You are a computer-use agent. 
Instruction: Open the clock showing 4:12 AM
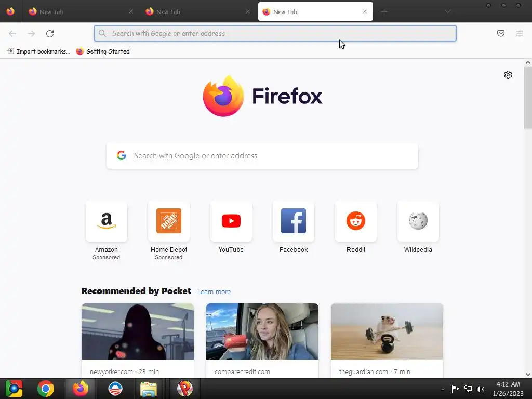[x=508, y=389]
